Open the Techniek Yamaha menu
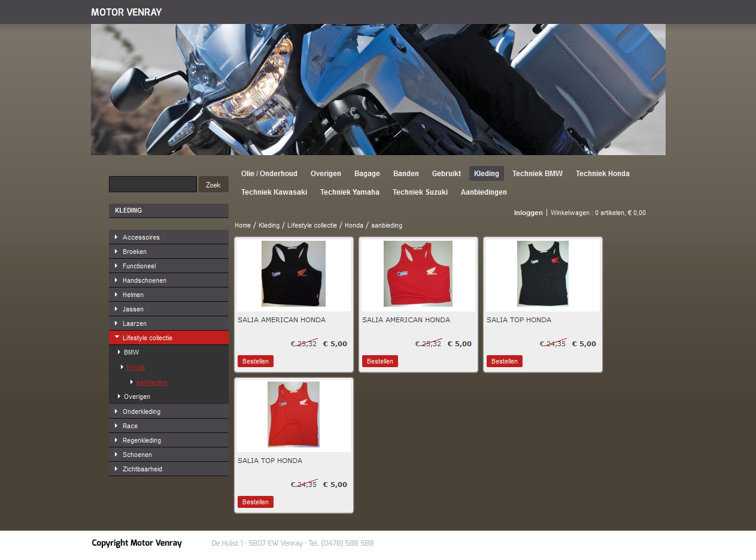 click(x=350, y=192)
